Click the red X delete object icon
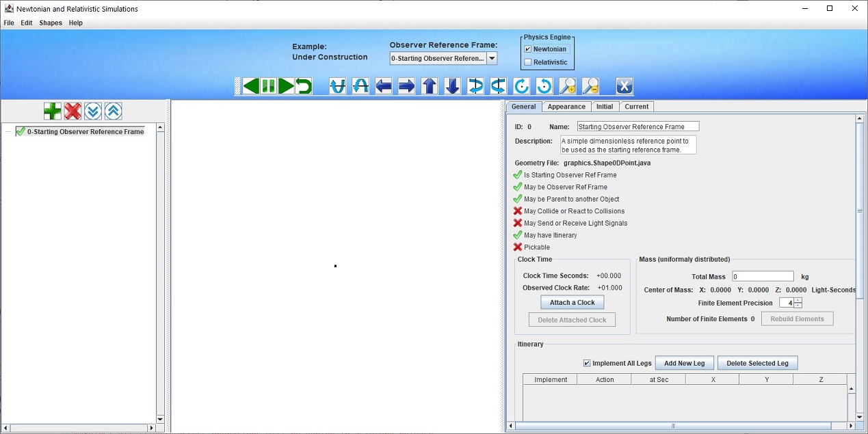868x434 pixels. 73,111
